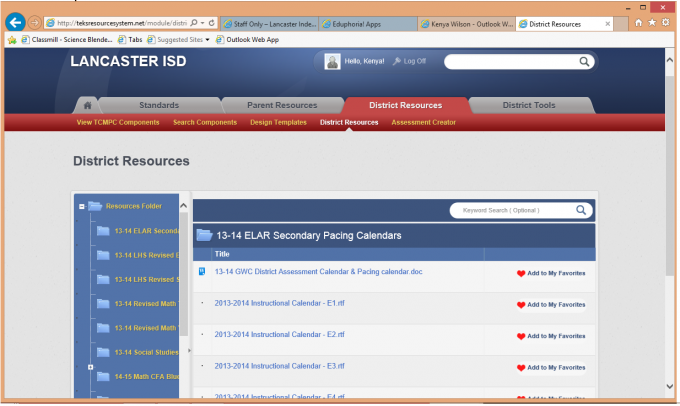The height and width of the screenshot is (406, 680).
Task: Open 2013-2014 Instructional Calendar - E2.rtf link
Action: [x=279, y=334]
